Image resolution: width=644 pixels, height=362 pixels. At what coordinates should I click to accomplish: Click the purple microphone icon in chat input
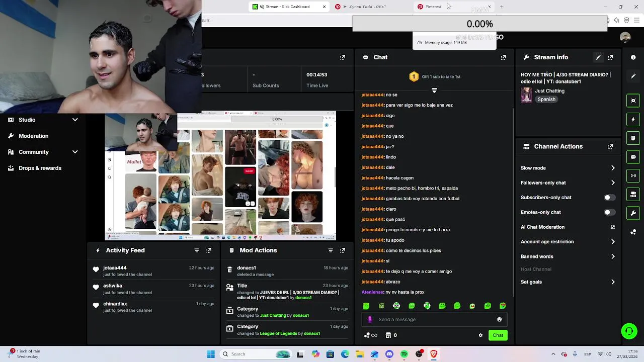pos(370,319)
